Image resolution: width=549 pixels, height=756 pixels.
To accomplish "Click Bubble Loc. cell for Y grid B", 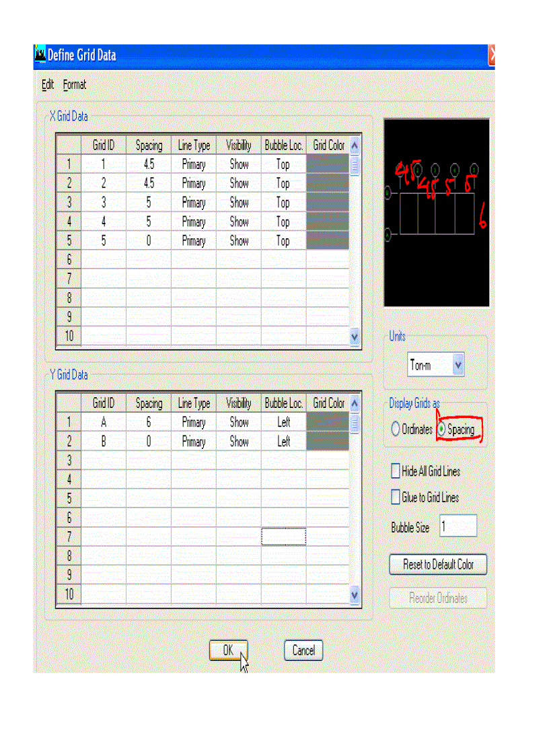I will point(283,442).
